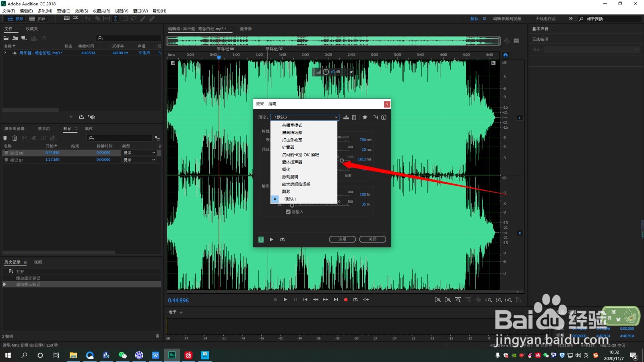644x362 pixels.
Task: Delete selected marker trash icon
Action: (x=14, y=138)
